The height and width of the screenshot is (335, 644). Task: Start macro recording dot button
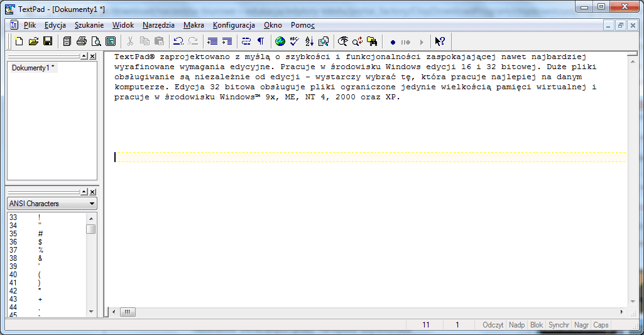[393, 42]
